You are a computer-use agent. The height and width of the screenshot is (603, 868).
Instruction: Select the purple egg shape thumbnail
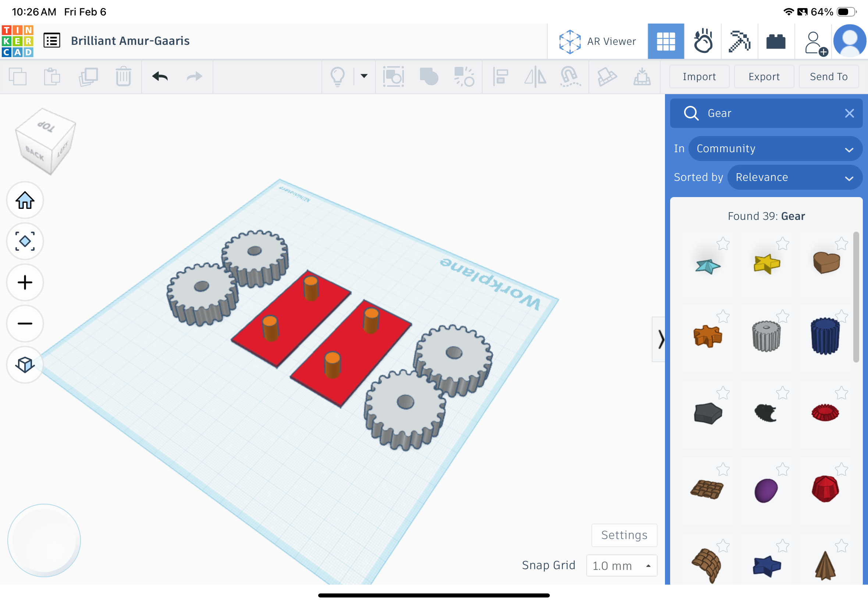point(766,490)
